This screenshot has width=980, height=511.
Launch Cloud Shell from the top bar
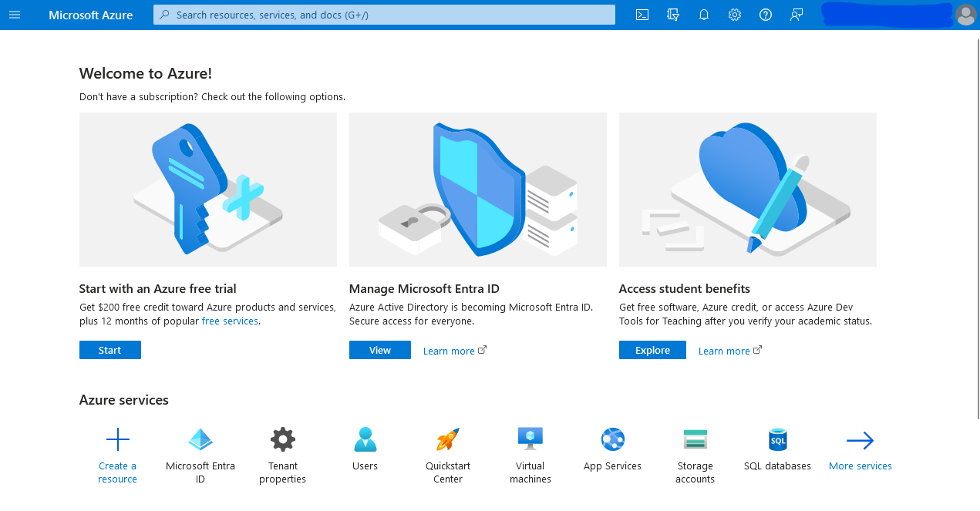(642, 15)
